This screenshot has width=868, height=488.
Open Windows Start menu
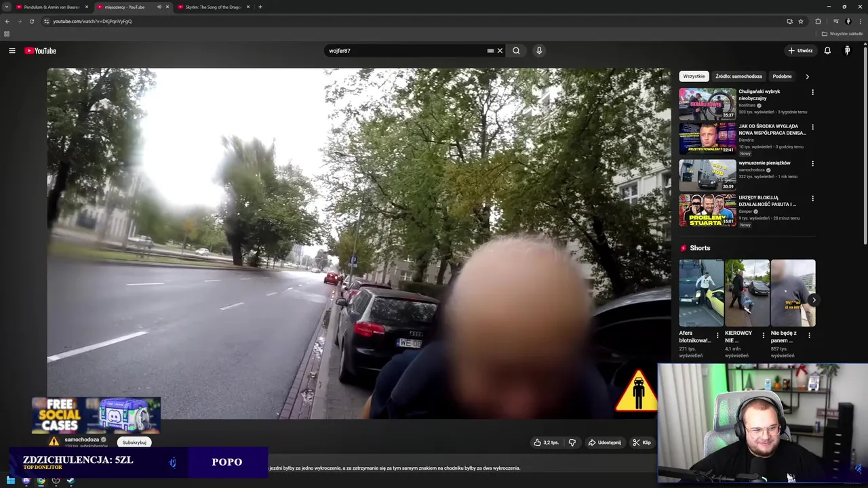point(11,481)
